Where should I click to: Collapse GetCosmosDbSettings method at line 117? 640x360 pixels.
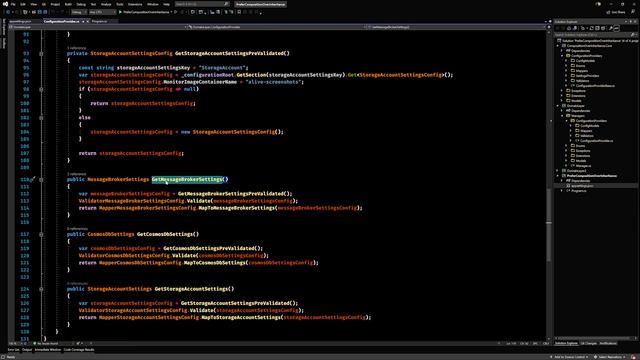[x=41, y=234]
